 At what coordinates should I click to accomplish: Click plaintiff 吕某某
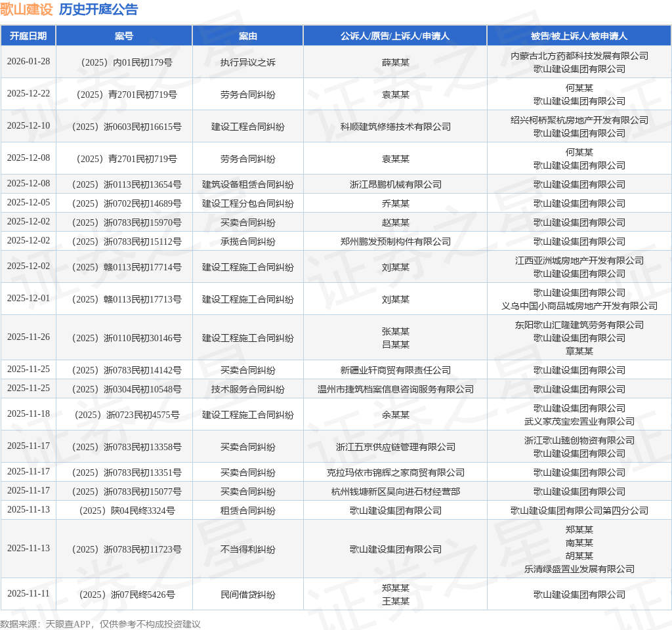(x=395, y=345)
